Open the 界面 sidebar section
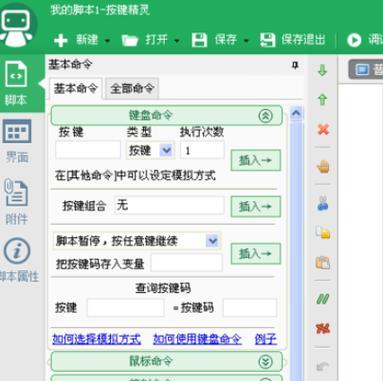The width and height of the screenshot is (383, 381). click(17, 141)
